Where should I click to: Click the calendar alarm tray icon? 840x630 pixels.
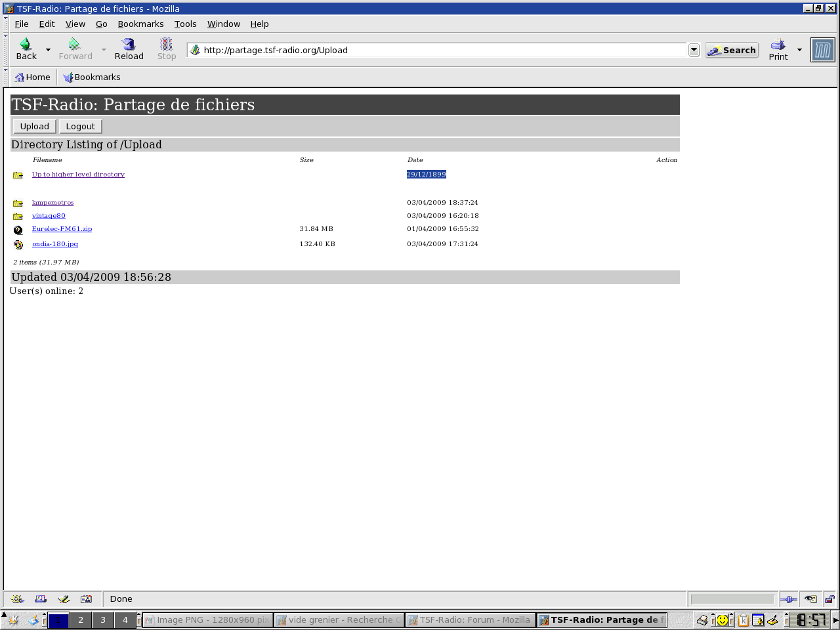758,619
